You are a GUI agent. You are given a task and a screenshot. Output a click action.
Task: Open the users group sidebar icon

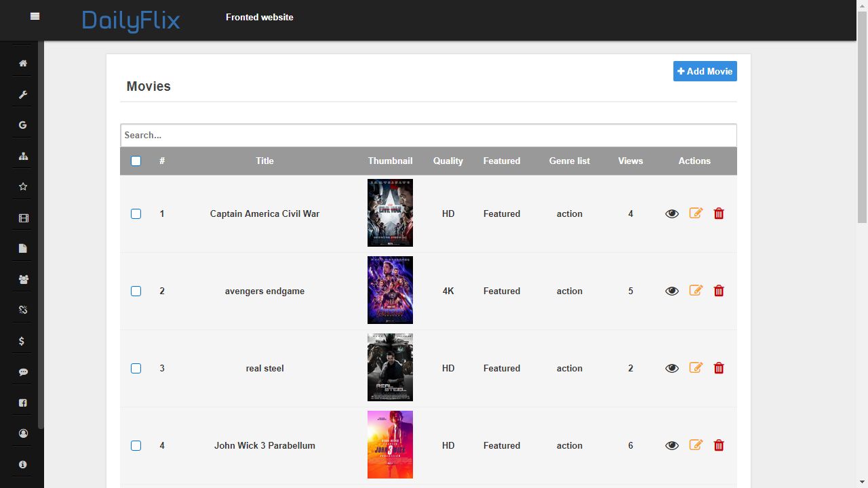pyautogui.click(x=23, y=279)
